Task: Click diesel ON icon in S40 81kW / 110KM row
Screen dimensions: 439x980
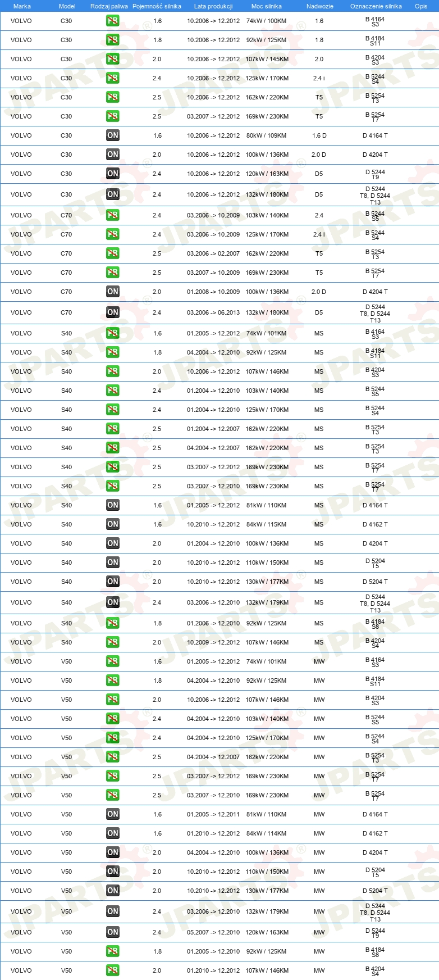Action: click(x=113, y=505)
